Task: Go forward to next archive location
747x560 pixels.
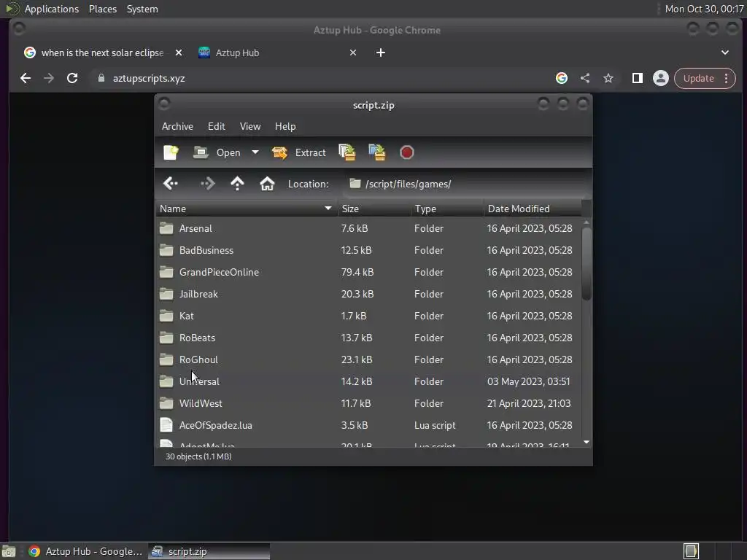Action: 208,184
